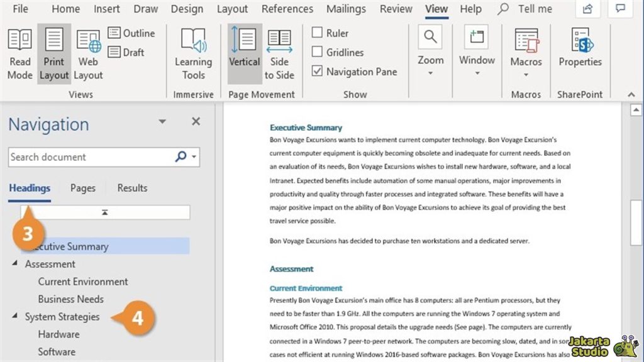Screen dimensions: 644x362
Task: Jump to Current Environment heading
Action: click(x=83, y=282)
